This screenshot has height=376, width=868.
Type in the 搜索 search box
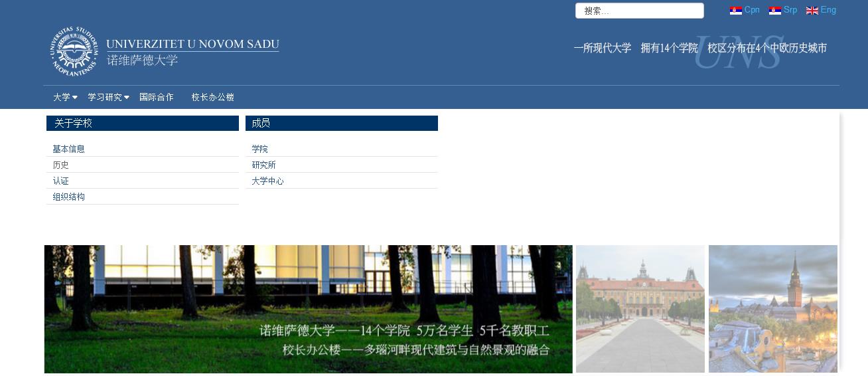point(639,11)
